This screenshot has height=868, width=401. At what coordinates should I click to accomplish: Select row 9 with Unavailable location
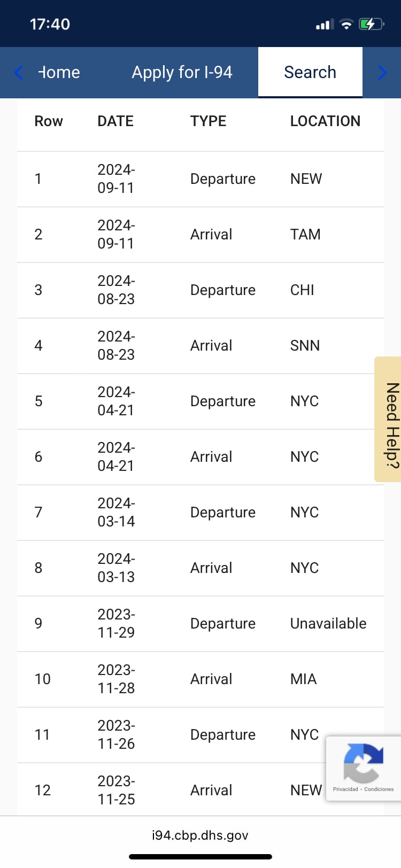[x=200, y=623]
